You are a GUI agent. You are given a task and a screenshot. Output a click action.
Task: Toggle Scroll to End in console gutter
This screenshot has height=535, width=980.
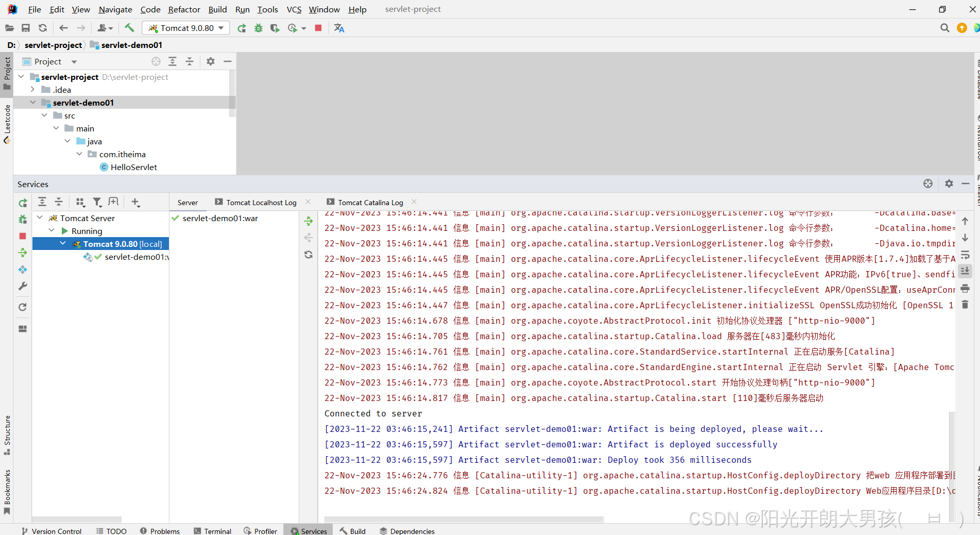[x=965, y=271]
